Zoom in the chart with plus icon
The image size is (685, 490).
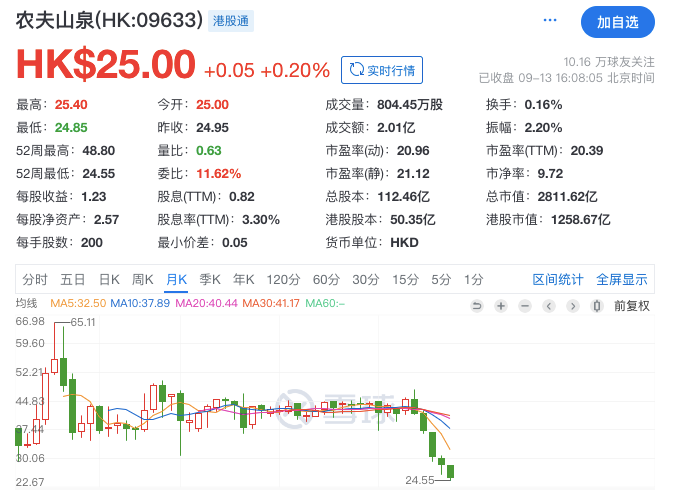(x=501, y=306)
